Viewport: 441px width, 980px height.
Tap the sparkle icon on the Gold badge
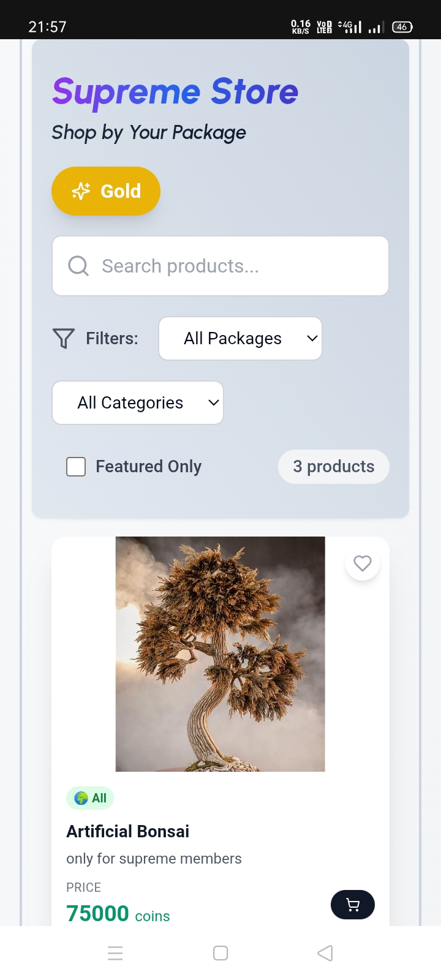(81, 191)
